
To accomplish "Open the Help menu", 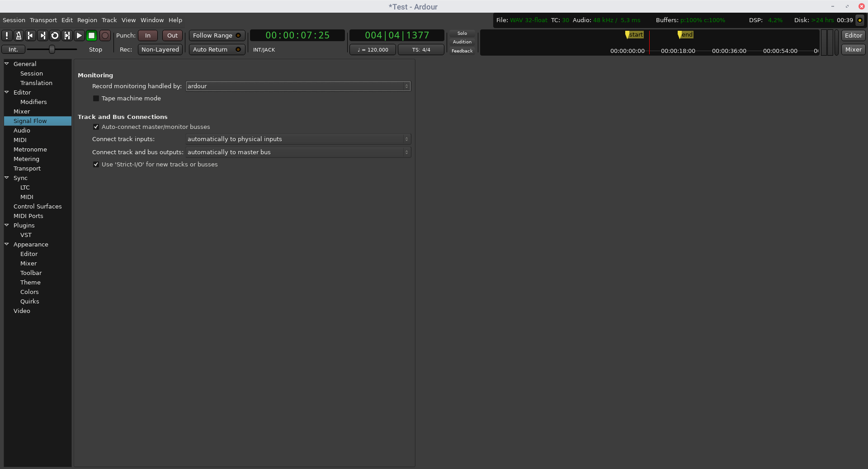I will pos(175,20).
